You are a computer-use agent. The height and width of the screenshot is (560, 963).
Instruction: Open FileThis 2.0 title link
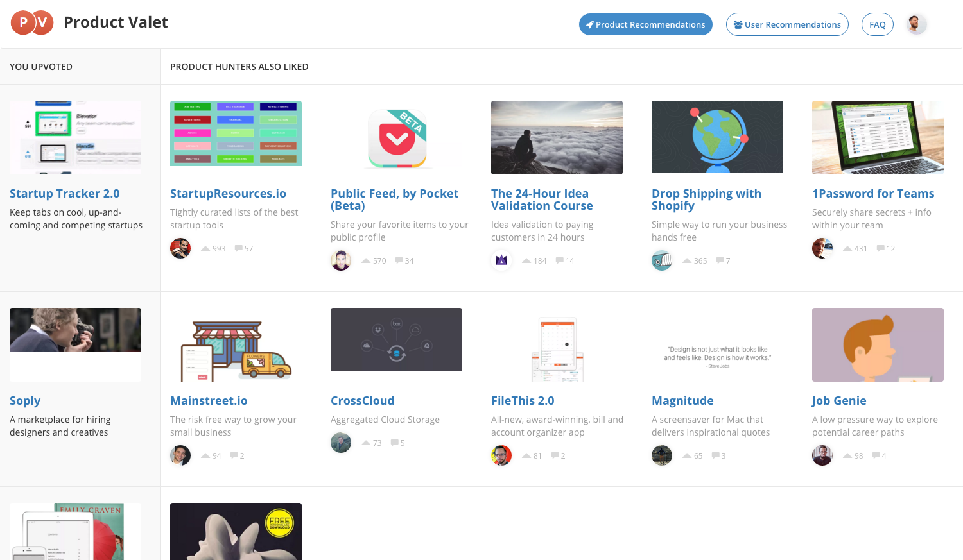point(523,401)
